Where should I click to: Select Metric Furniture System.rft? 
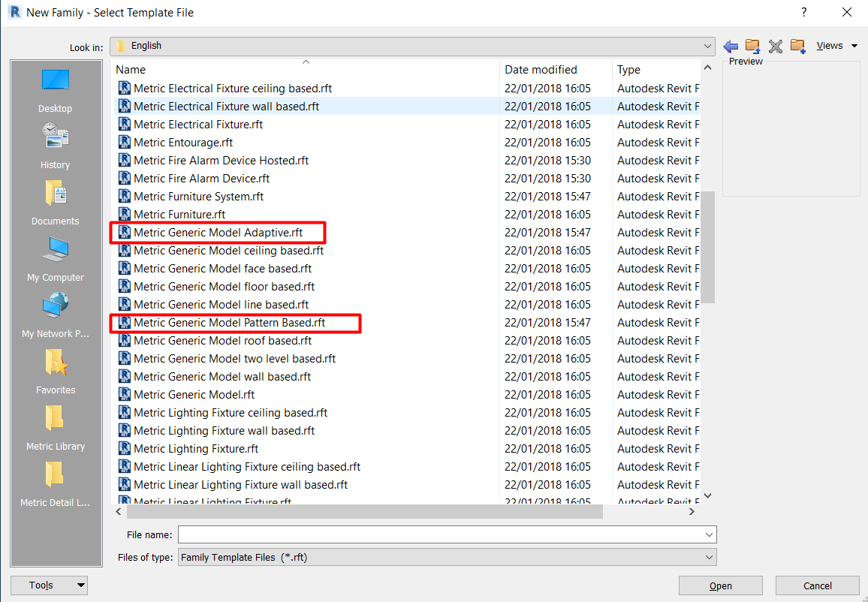(199, 197)
